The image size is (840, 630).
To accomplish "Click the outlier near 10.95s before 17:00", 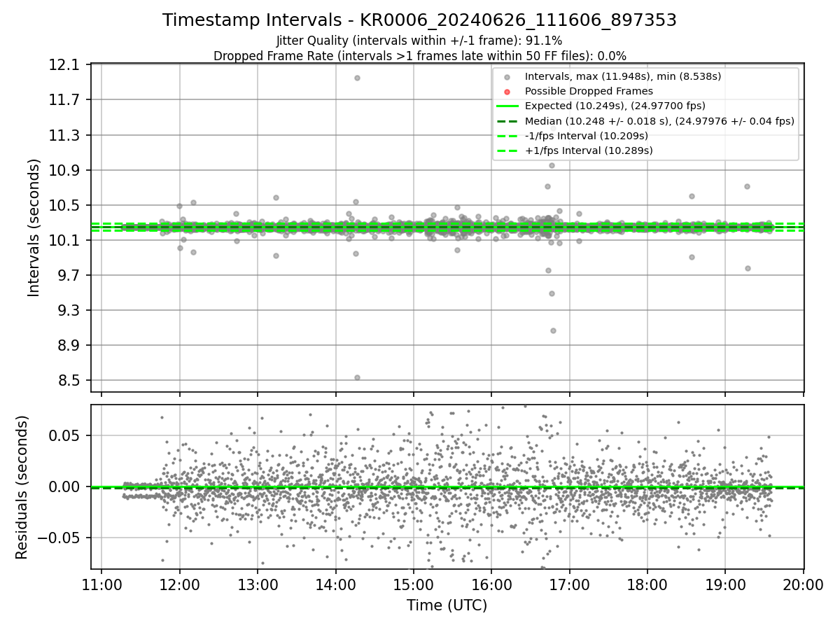I will [x=552, y=165].
